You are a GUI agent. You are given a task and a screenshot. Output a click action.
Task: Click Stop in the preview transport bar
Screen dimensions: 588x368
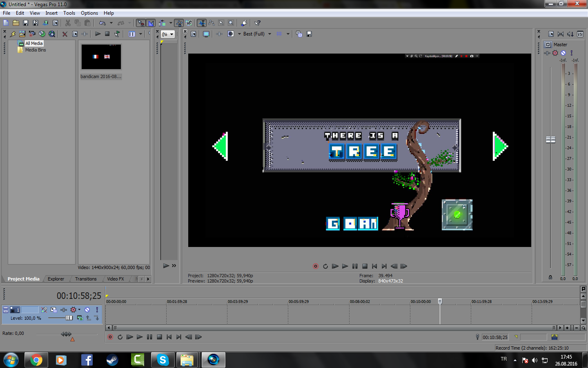pyautogui.click(x=365, y=266)
